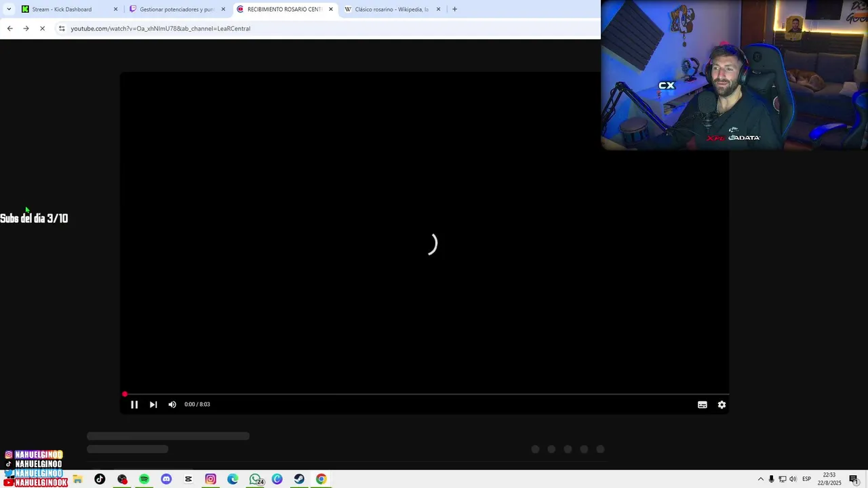
Task: Switch to Clásico rosarino Wikipedia tab
Action: [x=391, y=9]
